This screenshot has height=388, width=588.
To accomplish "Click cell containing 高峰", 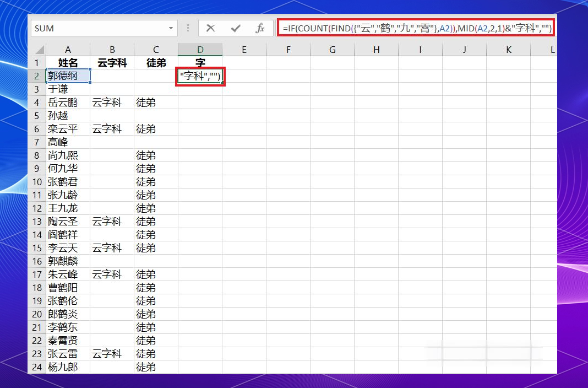I will pyautogui.click(x=68, y=142).
